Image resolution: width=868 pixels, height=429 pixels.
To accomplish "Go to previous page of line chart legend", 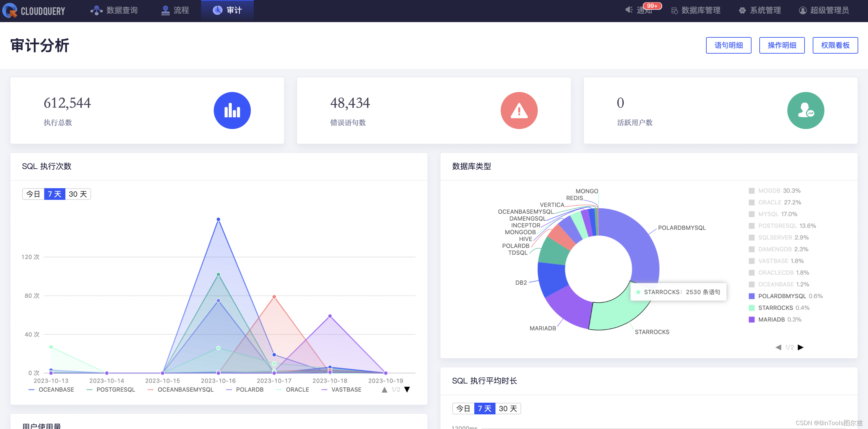I will pos(385,390).
